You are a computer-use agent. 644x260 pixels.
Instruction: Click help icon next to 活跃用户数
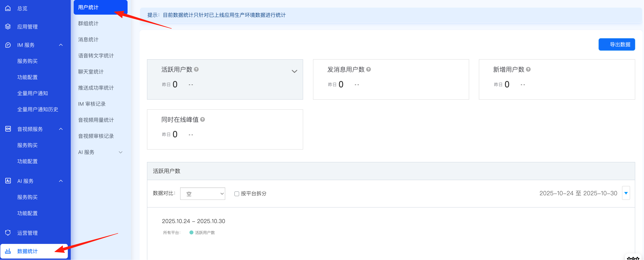(x=196, y=69)
